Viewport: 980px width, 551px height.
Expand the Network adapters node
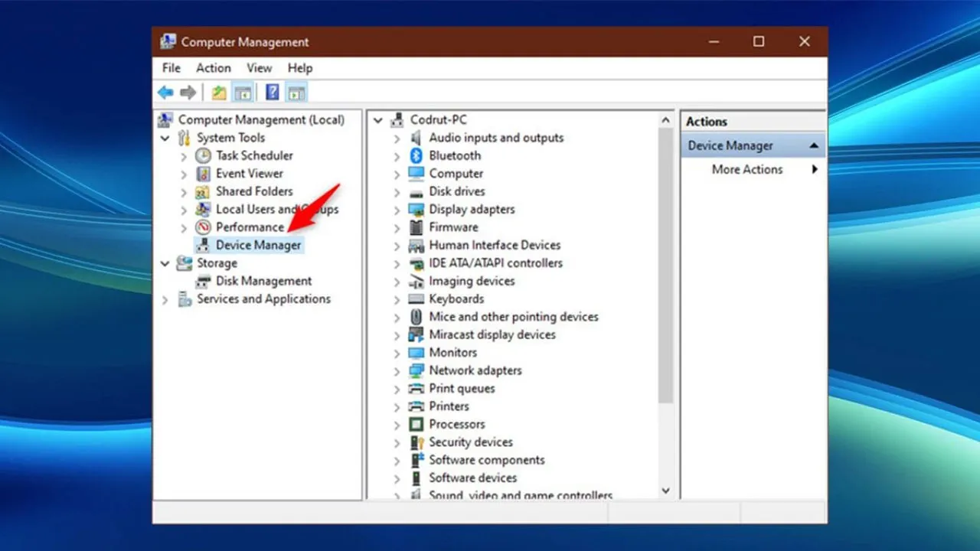[x=397, y=371]
